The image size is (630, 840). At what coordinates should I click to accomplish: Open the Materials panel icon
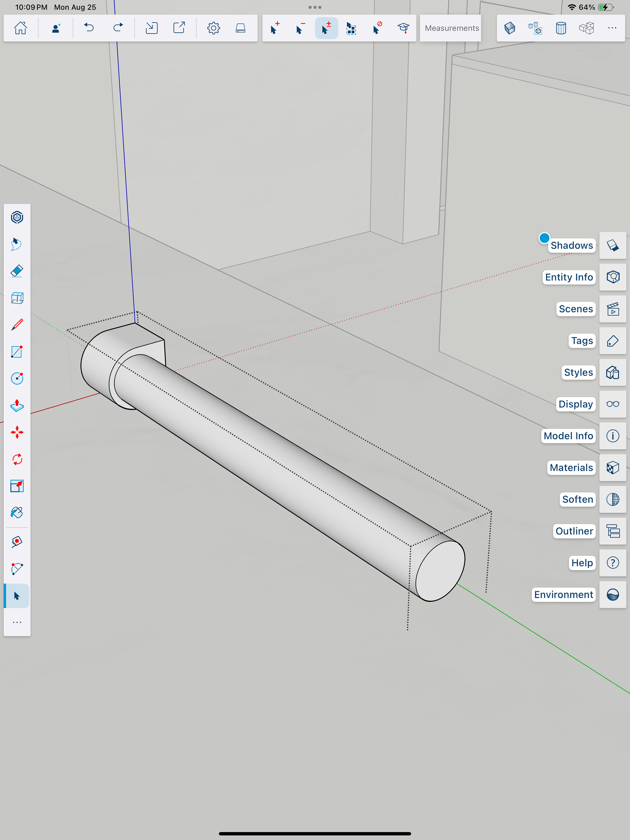click(613, 468)
